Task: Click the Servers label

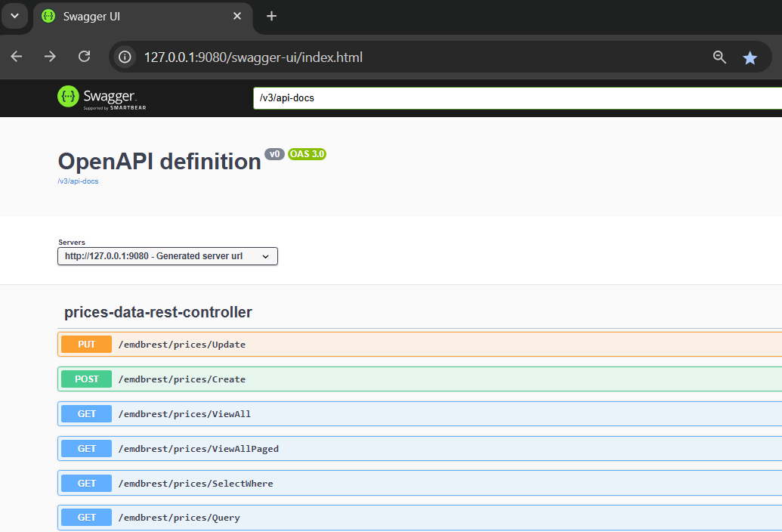Action: pyautogui.click(x=72, y=243)
